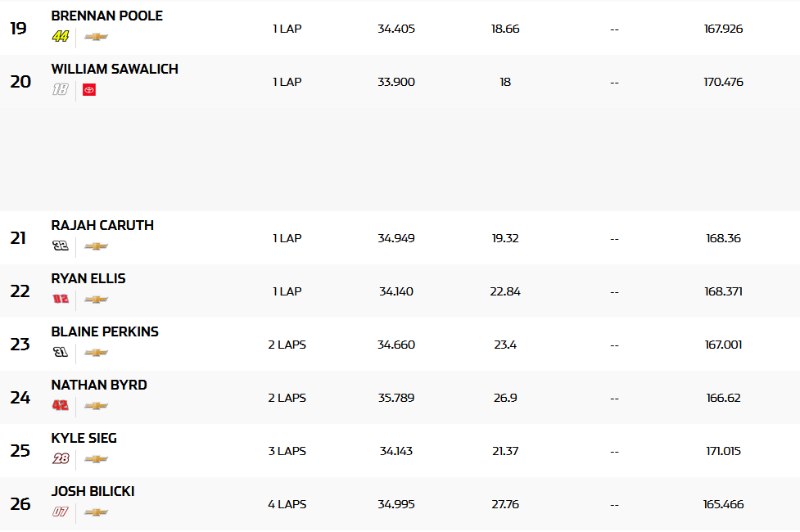This screenshot has height=532, width=800.
Task: Click Kyle Sieg's number 28 car badge
Action: point(61,459)
